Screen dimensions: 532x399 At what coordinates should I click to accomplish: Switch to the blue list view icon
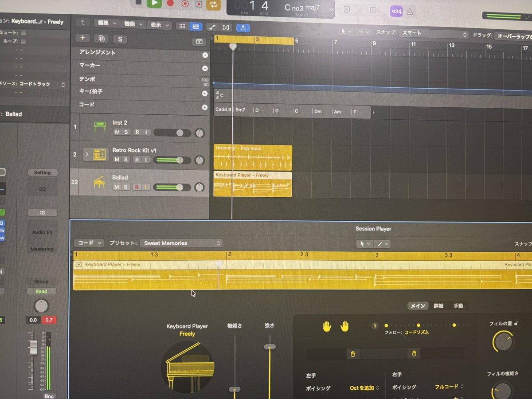click(196, 27)
